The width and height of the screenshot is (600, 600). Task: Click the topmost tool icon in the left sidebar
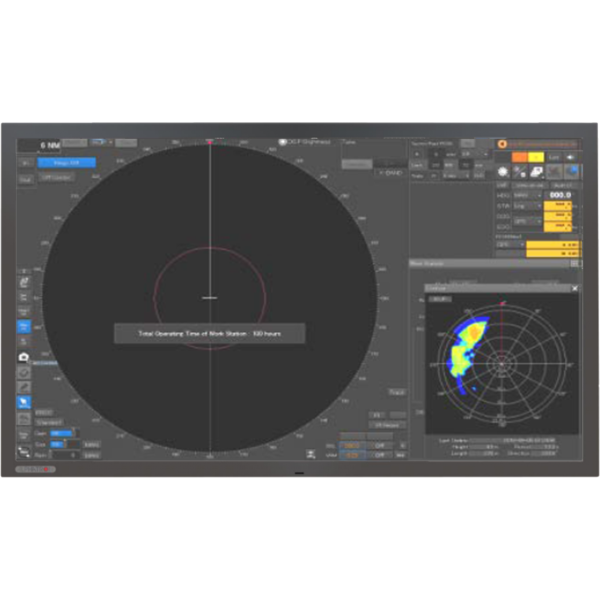coord(24,282)
